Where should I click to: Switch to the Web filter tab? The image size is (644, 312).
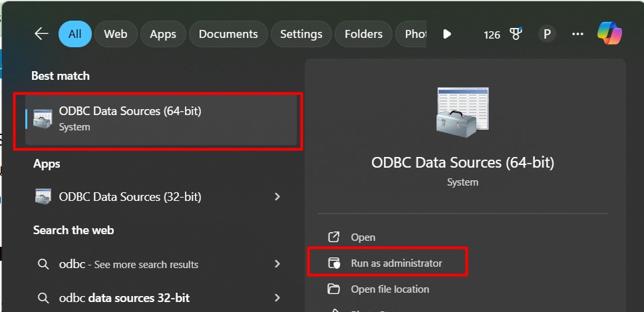pyautogui.click(x=115, y=34)
